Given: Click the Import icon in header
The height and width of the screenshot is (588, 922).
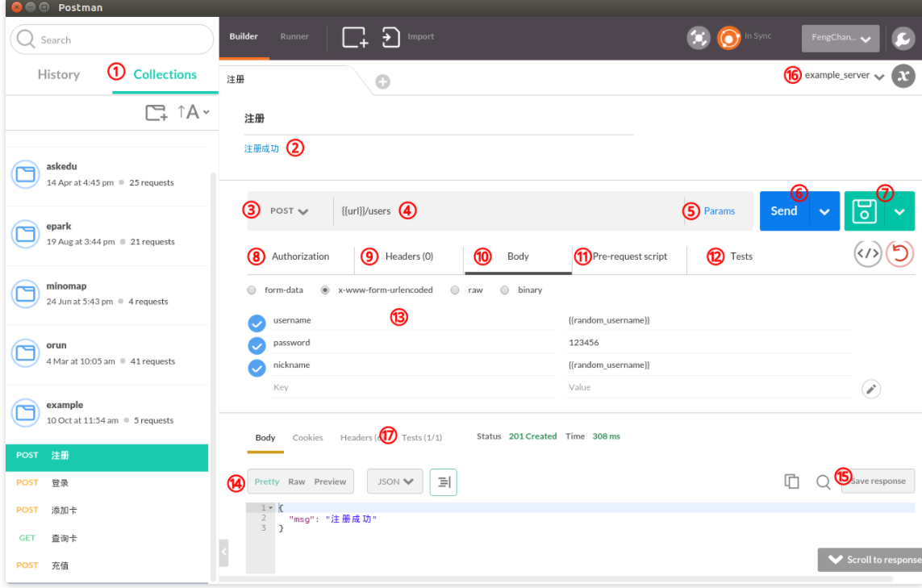Looking at the screenshot, I should 390,37.
